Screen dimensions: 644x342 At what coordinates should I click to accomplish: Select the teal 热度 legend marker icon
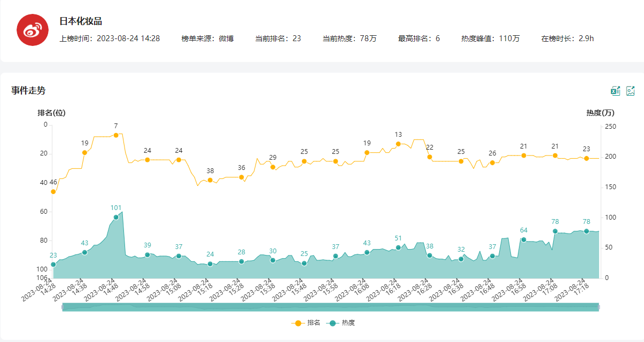(x=331, y=322)
